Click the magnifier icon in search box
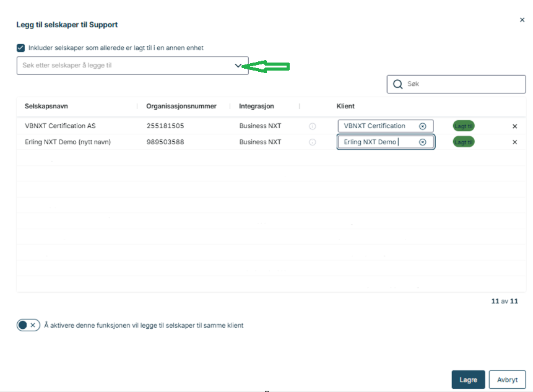The height and width of the screenshot is (392, 533). pos(398,84)
